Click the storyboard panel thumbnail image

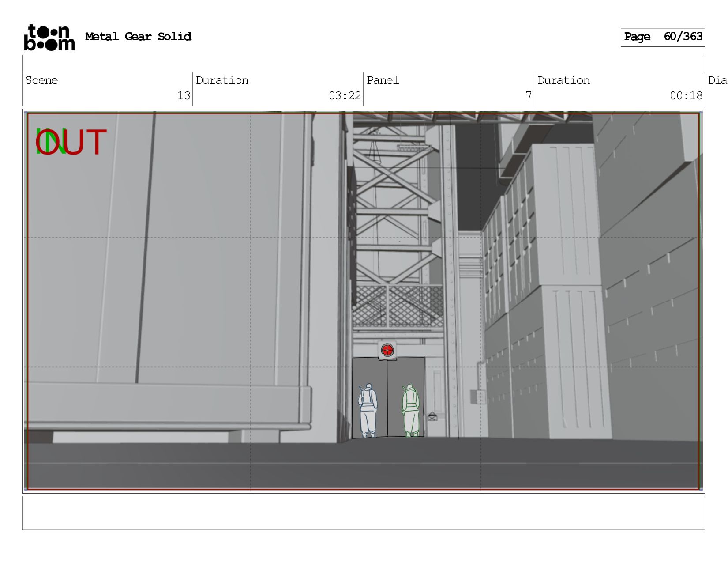point(363,301)
